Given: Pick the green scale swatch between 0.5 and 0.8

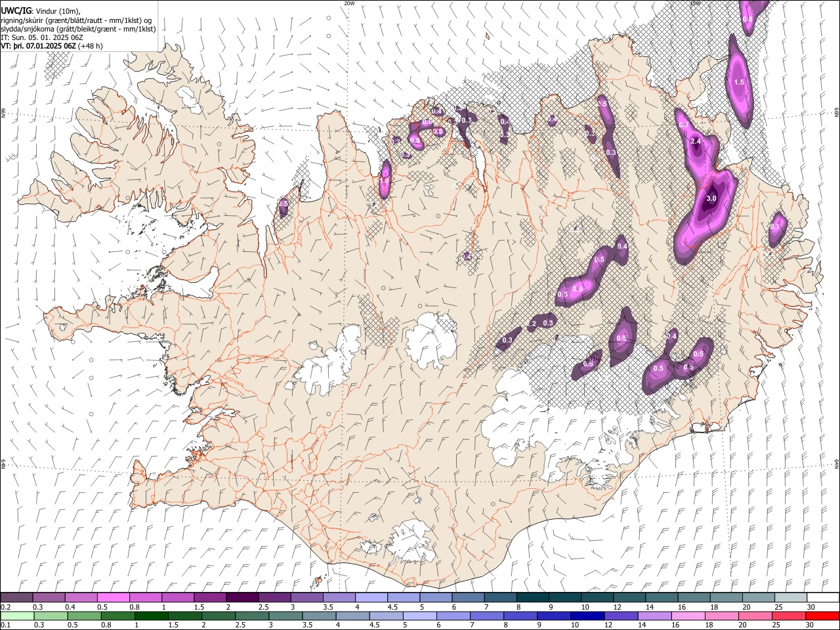Looking at the screenshot, I should click(85, 616).
